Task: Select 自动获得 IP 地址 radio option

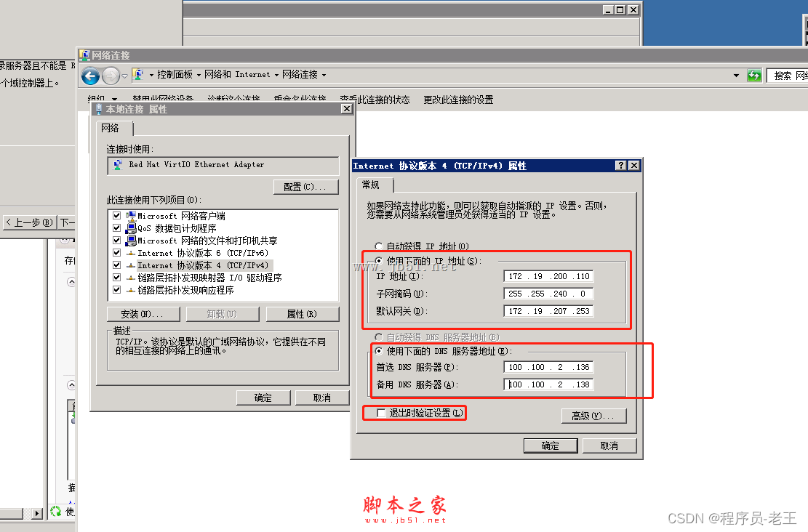Action: (379, 246)
